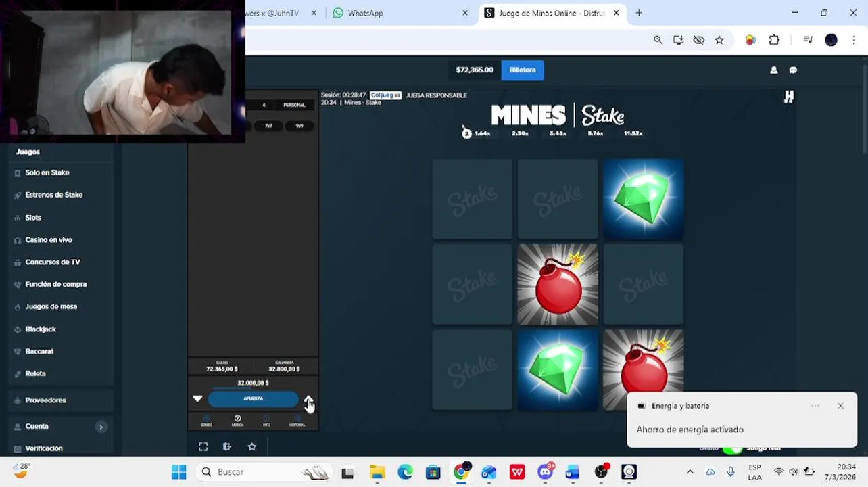Click the green gem in the bottom row

click(x=558, y=370)
